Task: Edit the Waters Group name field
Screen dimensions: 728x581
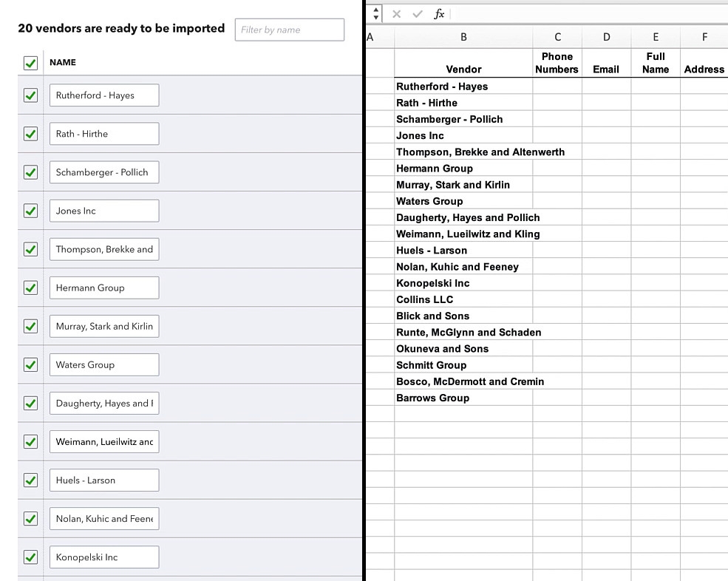Action: 104,364
